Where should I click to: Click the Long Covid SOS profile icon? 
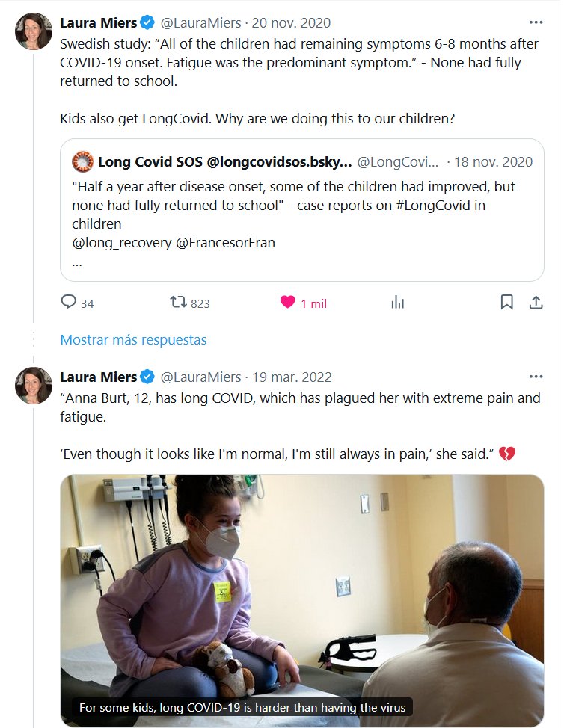[x=82, y=161]
